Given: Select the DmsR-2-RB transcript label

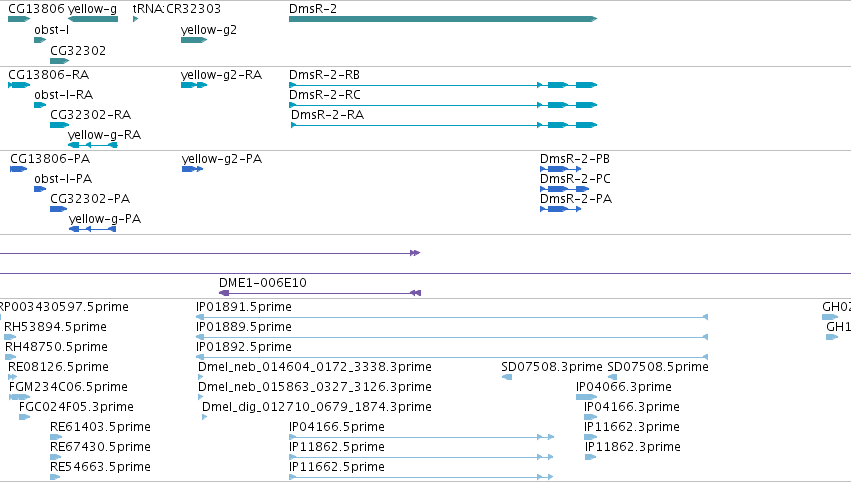Looking at the screenshot, I should [324, 75].
